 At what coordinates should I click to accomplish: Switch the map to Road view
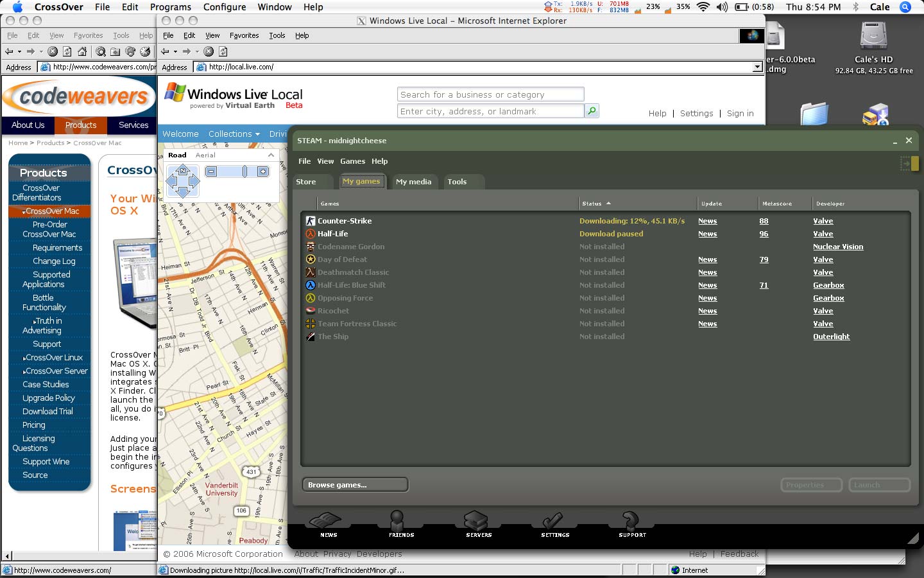coord(177,155)
